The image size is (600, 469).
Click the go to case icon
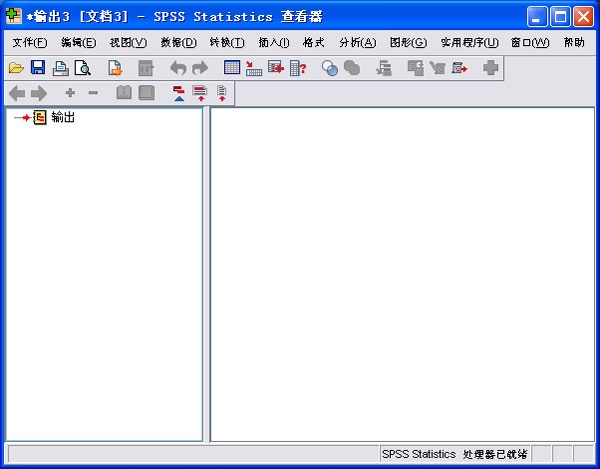pos(254,68)
